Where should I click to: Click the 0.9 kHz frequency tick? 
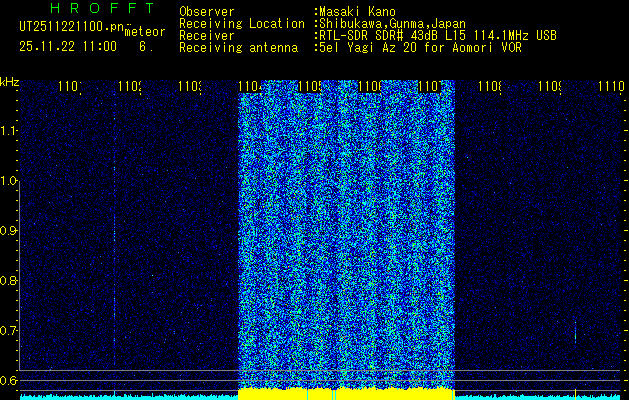coord(9,231)
